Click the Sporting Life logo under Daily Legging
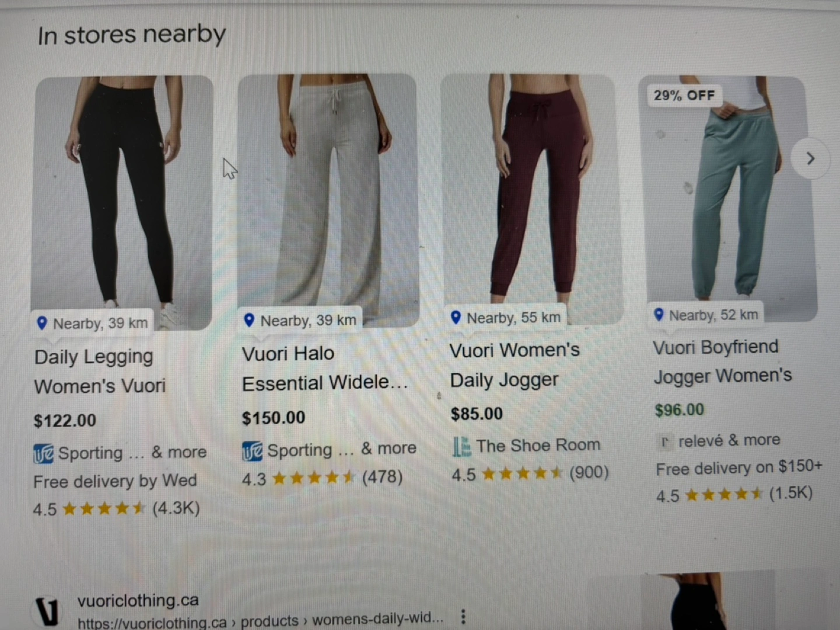The width and height of the screenshot is (840, 630). tap(43, 453)
